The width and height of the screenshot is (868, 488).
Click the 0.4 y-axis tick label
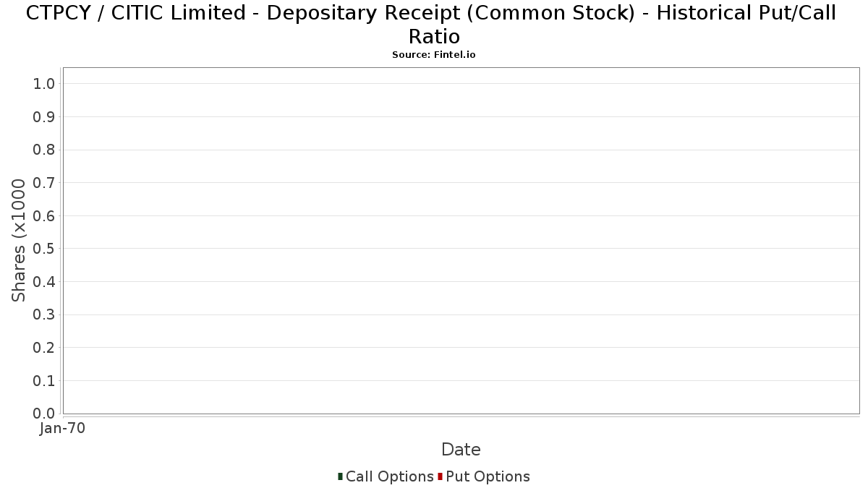click(44, 281)
